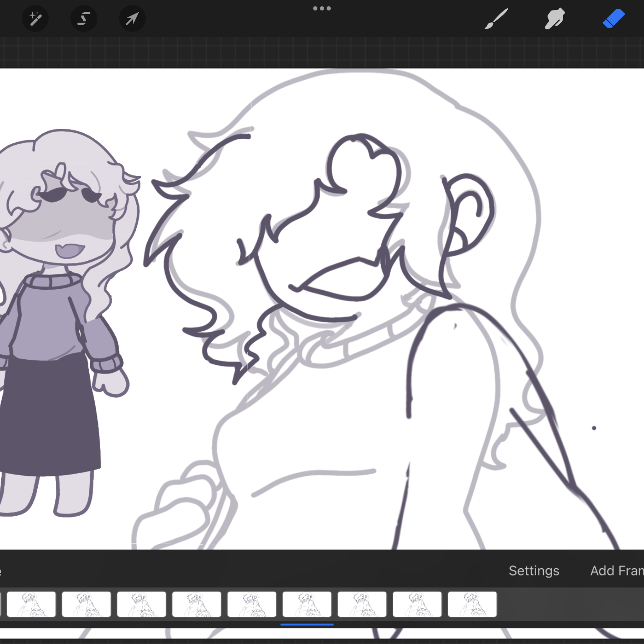Image resolution: width=644 pixels, height=644 pixels.
Task: Open animation Settings
Action: (x=534, y=571)
